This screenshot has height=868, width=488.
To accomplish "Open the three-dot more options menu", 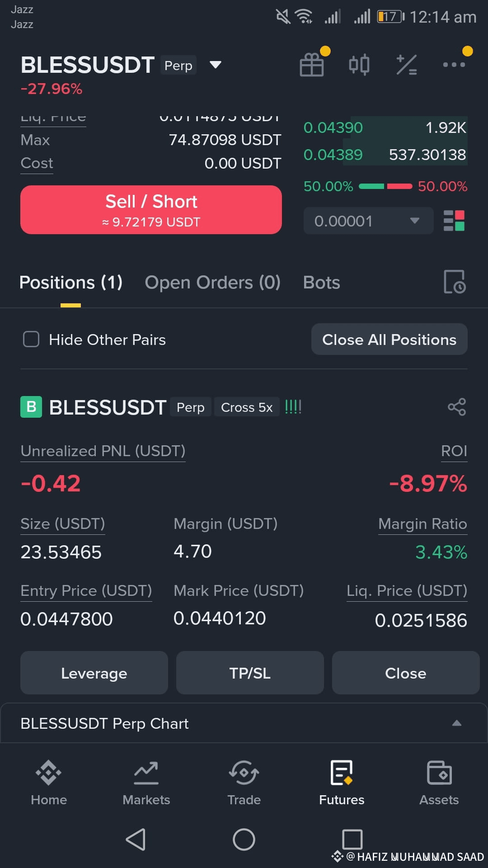I will click(454, 65).
